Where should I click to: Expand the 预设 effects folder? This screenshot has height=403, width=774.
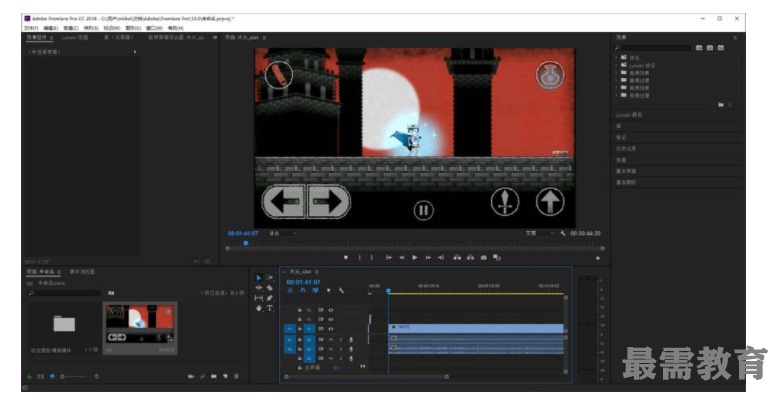(x=617, y=58)
